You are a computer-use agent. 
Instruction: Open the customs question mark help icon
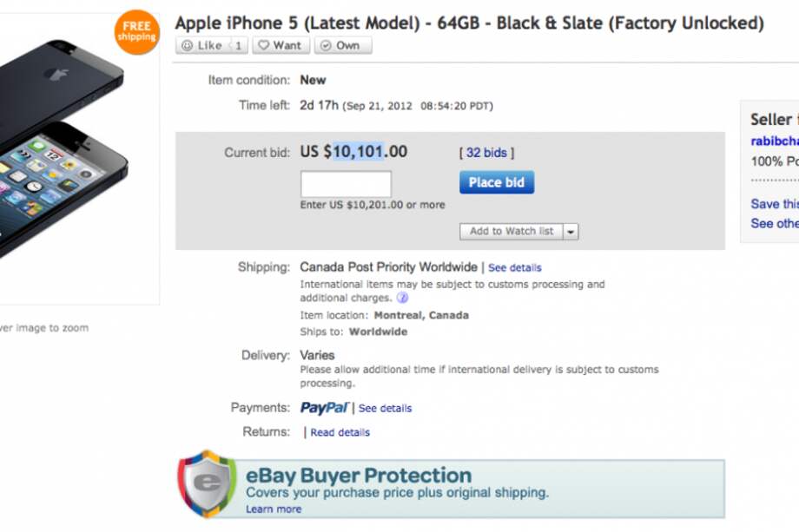point(402,297)
